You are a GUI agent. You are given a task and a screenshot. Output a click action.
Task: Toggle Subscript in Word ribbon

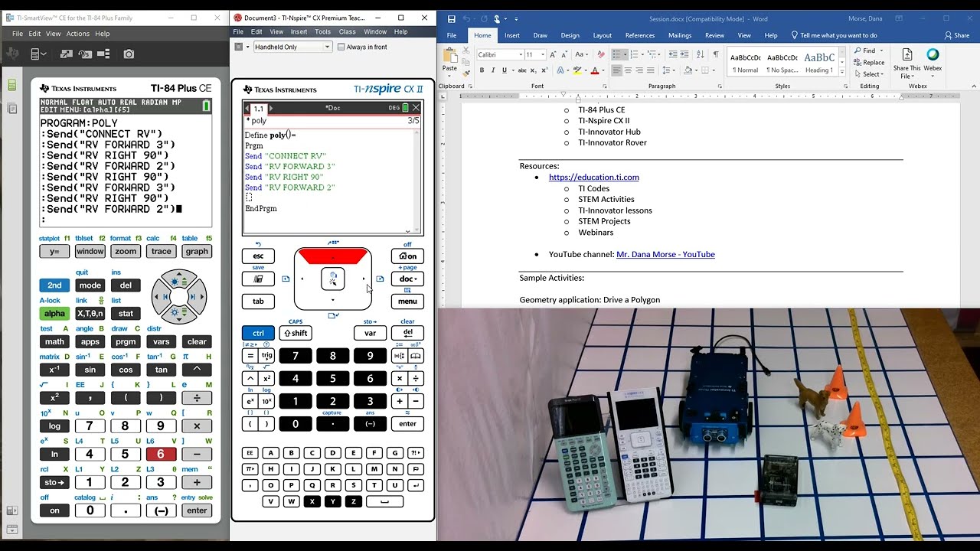coord(533,70)
